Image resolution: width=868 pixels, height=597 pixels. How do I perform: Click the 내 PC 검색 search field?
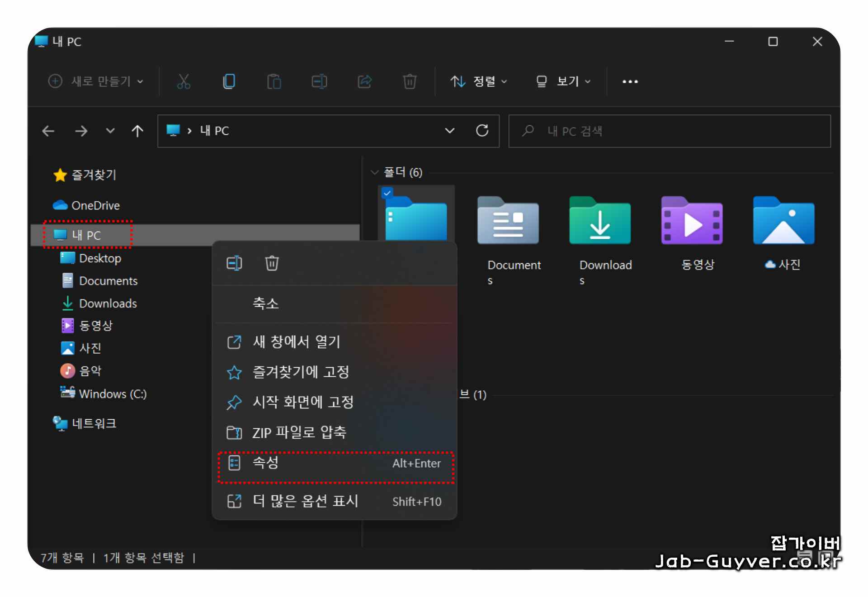tap(669, 131)
